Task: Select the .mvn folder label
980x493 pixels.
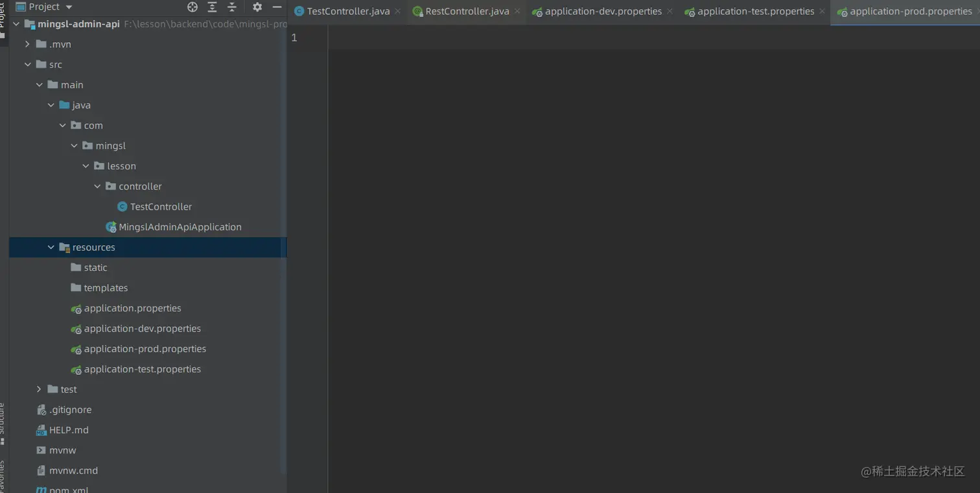Action: pos(60,44)
